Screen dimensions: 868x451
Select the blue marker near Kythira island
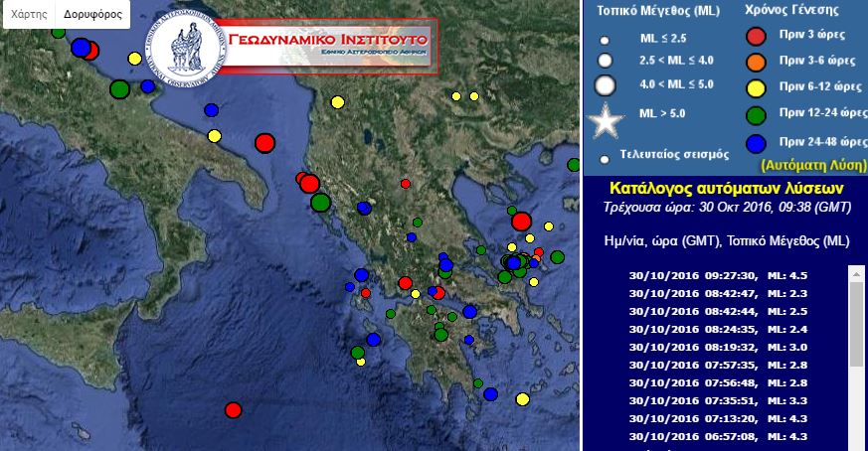[490, 394]
